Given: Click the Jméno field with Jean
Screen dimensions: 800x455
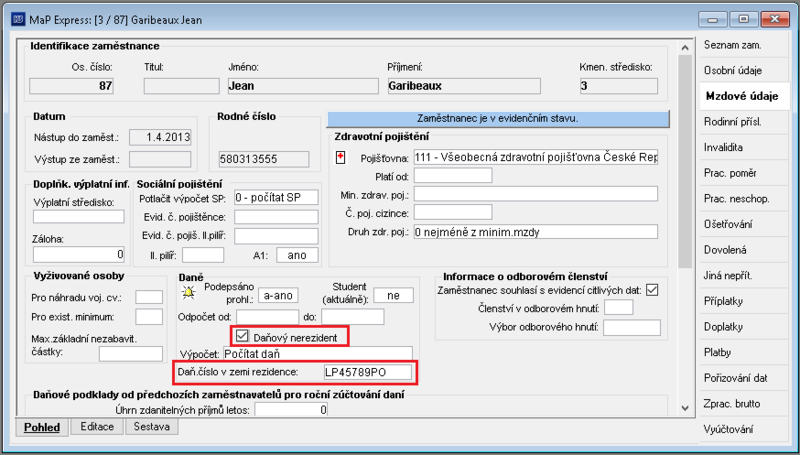Looking at the screenshot, I should [303, 86].
